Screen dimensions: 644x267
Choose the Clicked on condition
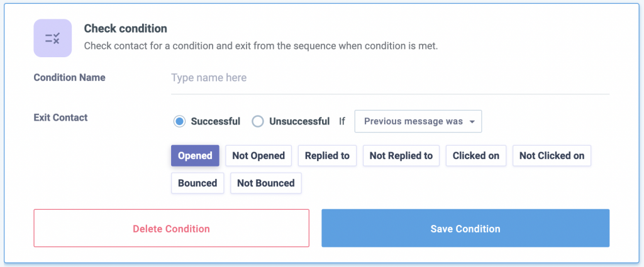[475, 155]
